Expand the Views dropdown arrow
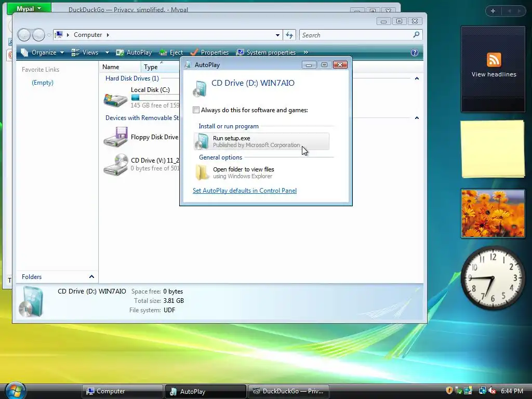The height and width of the screenshot is (399, 532). pos(107,52)
